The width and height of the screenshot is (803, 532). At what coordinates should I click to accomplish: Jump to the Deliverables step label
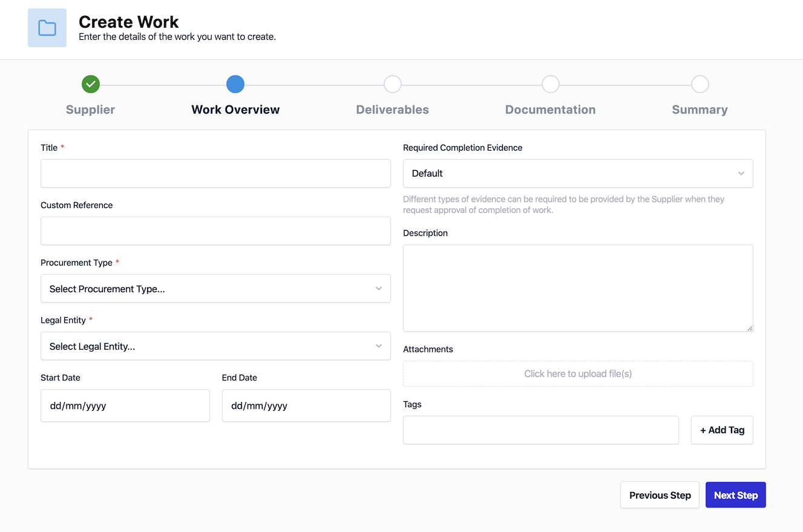[x=393, y=110]
